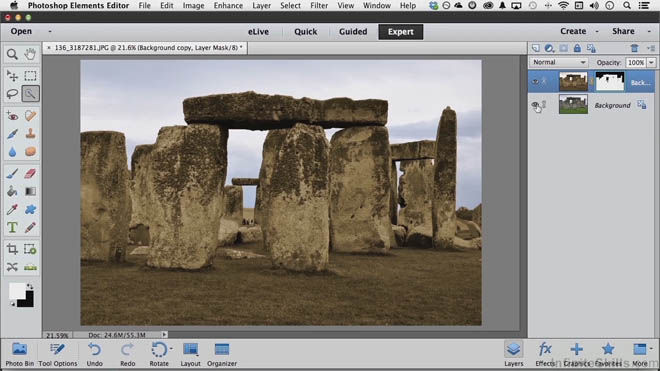
Task: Open the Organizer
Action: 222,355
